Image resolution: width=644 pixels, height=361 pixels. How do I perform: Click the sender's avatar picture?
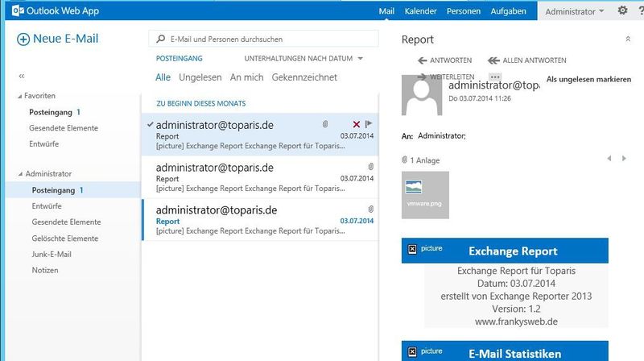pyautogui.click(x=422, y=95)
